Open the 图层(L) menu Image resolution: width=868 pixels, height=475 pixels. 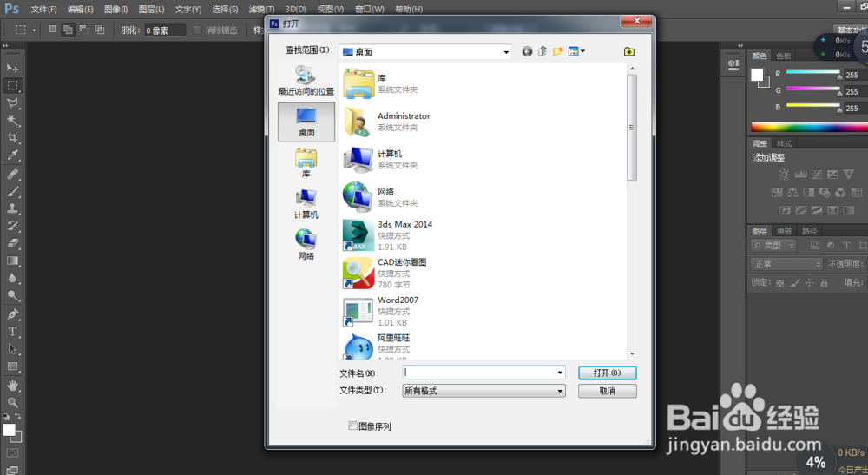[151, 9]
